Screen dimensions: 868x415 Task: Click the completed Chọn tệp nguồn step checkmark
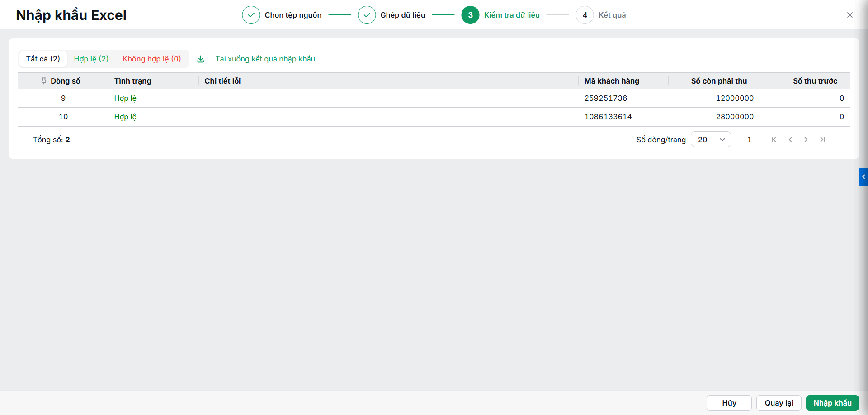pos(251,15)
